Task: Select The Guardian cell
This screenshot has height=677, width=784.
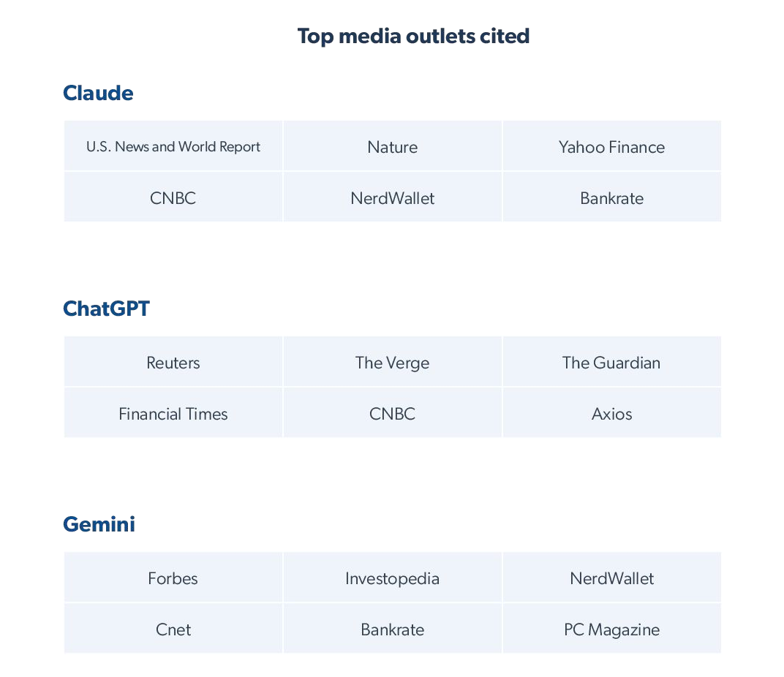Action: pyautogui.click(x=611, y=363)
